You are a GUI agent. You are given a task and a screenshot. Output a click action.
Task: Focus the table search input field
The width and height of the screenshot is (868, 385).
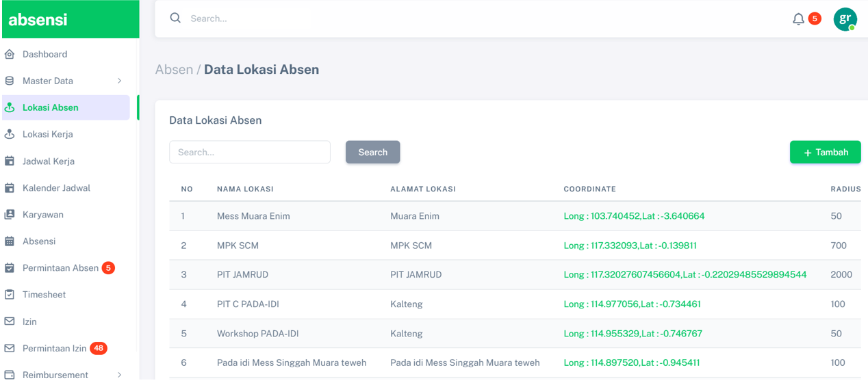coord(250,152)
